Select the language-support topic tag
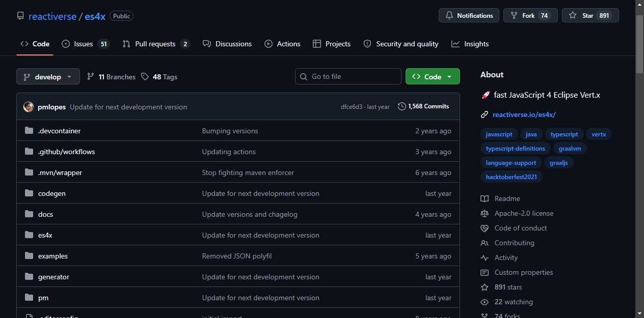644x318 pixels. 511,163
